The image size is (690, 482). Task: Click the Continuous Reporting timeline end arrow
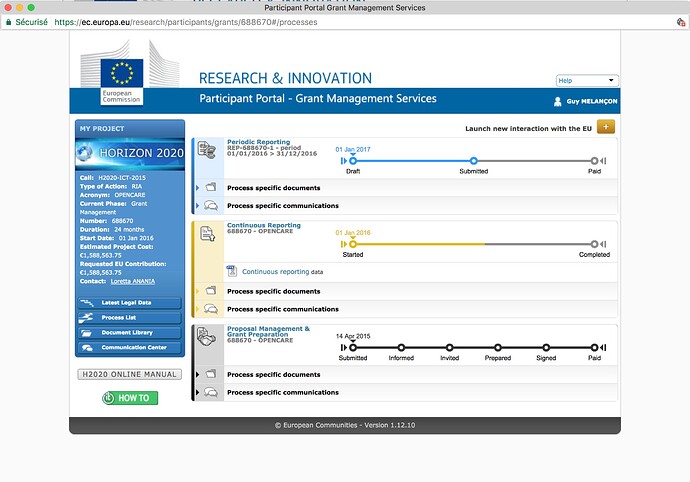(603, 244)
